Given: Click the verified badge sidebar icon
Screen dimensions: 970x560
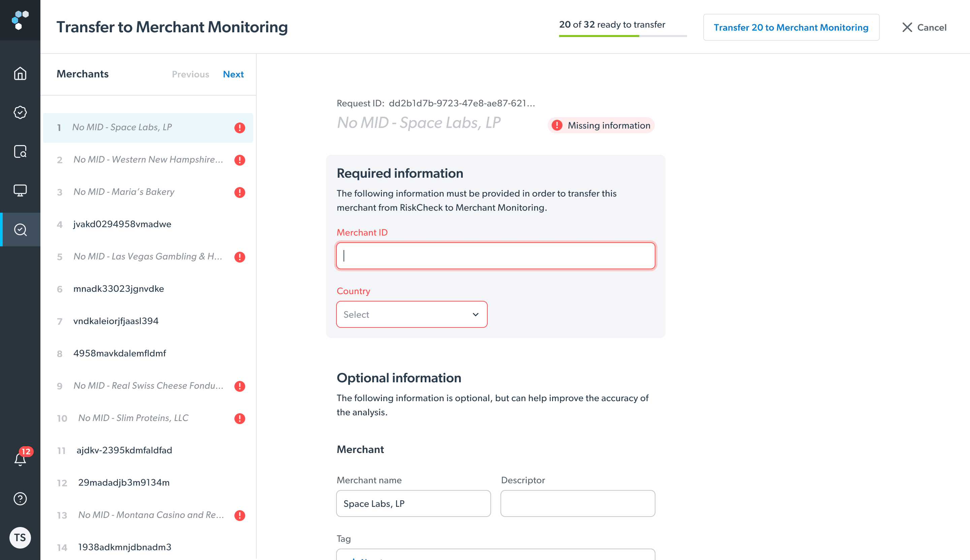Looking at the screenshot, I should (x=20, y=112).
